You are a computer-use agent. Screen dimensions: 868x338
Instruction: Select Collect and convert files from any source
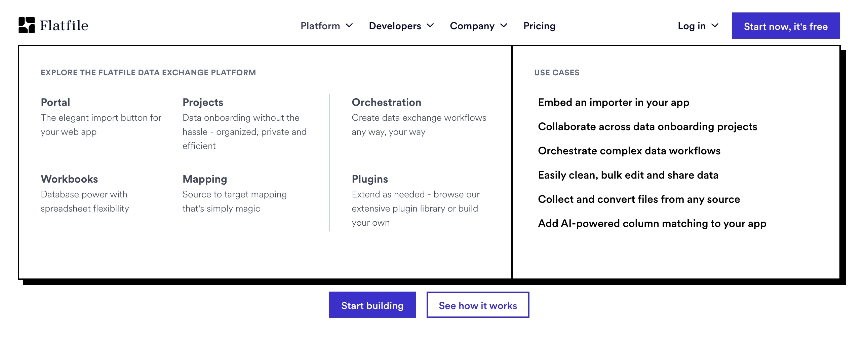click(x=638, y=199)
